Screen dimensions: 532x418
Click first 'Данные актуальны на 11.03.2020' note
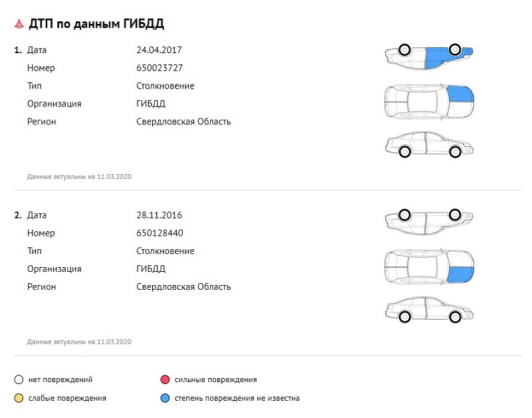(79, 177)
